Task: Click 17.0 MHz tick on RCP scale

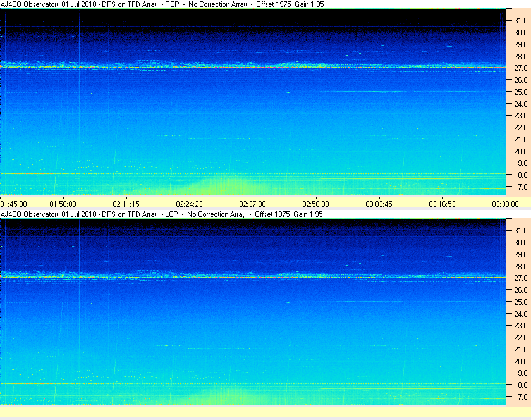Action: pyautogui.click(x=520, y=187)
